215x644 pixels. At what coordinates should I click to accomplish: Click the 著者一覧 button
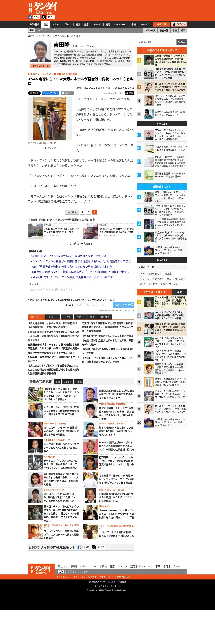(164, 30)
